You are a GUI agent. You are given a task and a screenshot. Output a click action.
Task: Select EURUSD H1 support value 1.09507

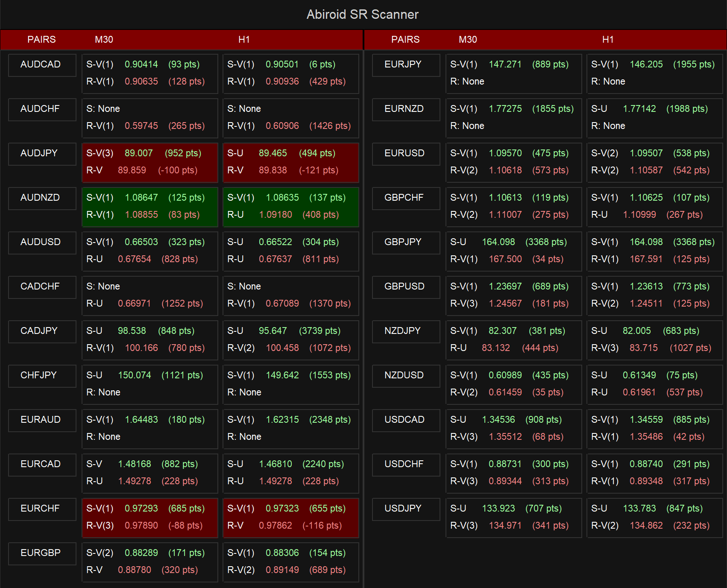point(646,153)
